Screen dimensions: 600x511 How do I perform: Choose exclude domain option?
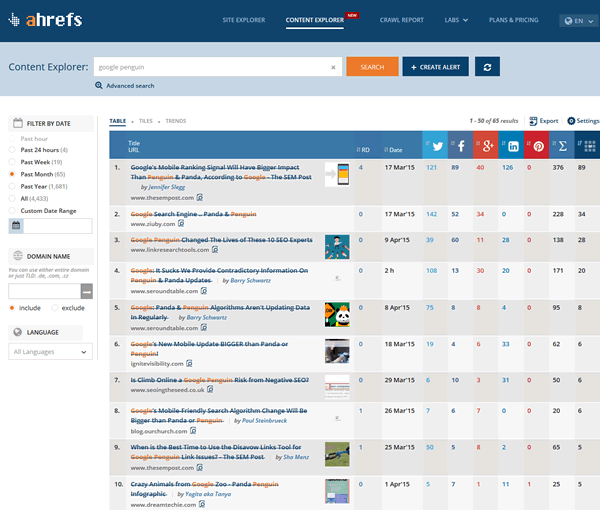(x=55, y=308)
